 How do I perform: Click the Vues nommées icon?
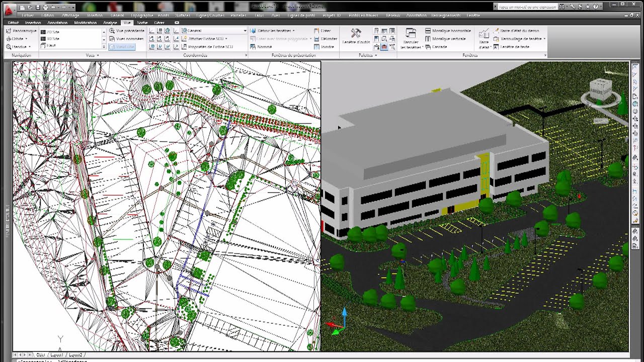(x=126, y=39)
